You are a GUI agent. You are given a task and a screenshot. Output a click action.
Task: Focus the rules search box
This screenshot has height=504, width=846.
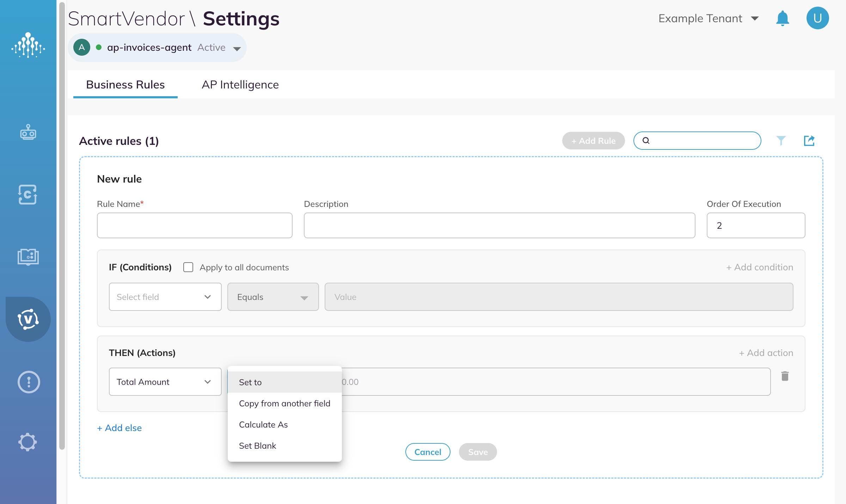(697, 141)
